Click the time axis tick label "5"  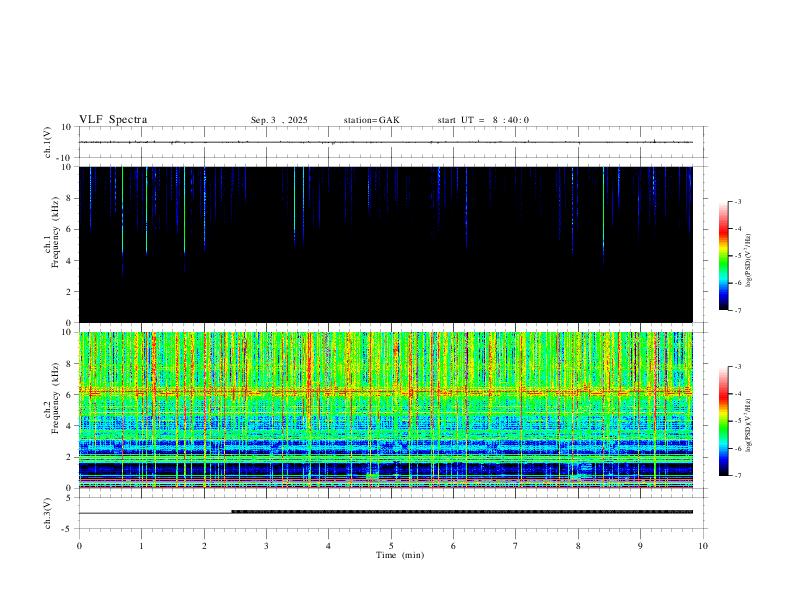391,546
